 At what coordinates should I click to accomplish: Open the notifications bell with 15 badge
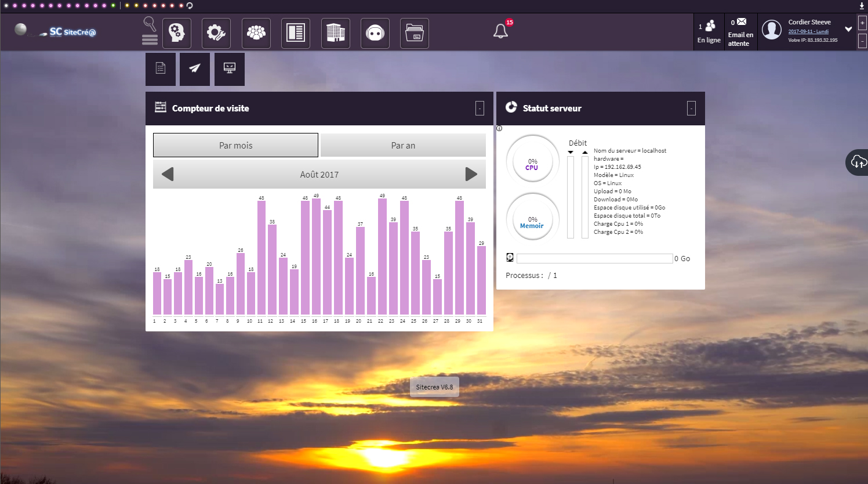point(501,31)
